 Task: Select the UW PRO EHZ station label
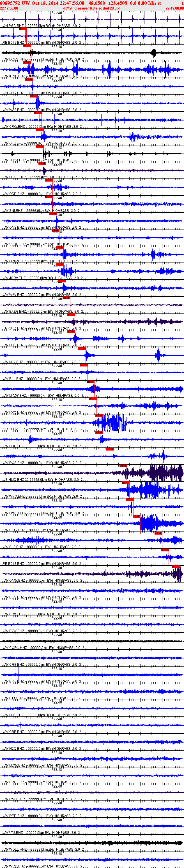[42, 783]
